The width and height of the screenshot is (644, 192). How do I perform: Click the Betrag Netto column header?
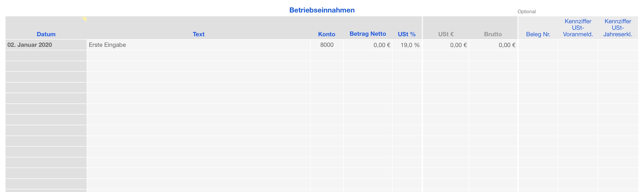367,34
